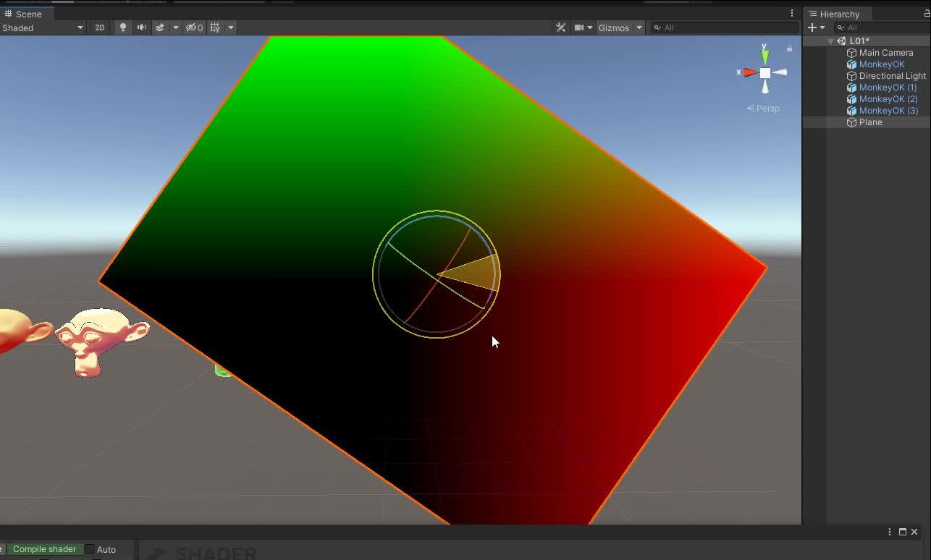Click the create plus button in Hierarchy

coord(811,27)
